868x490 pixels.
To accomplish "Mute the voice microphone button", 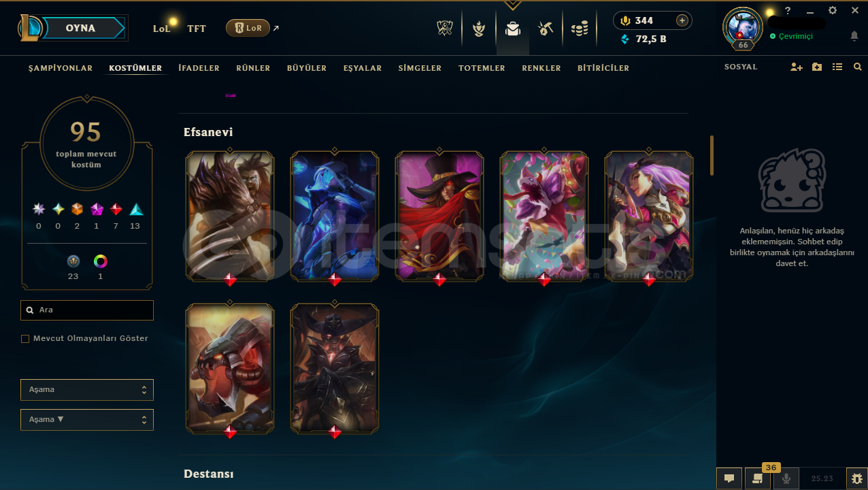I will click(786, 478).
